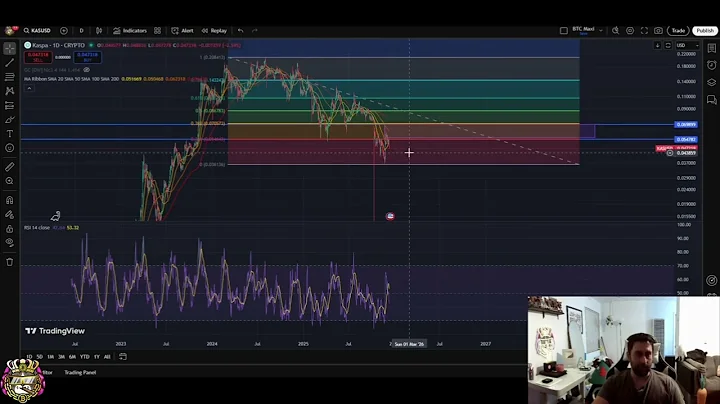Click the compare or add symbol plus icon

pos(64,31)
